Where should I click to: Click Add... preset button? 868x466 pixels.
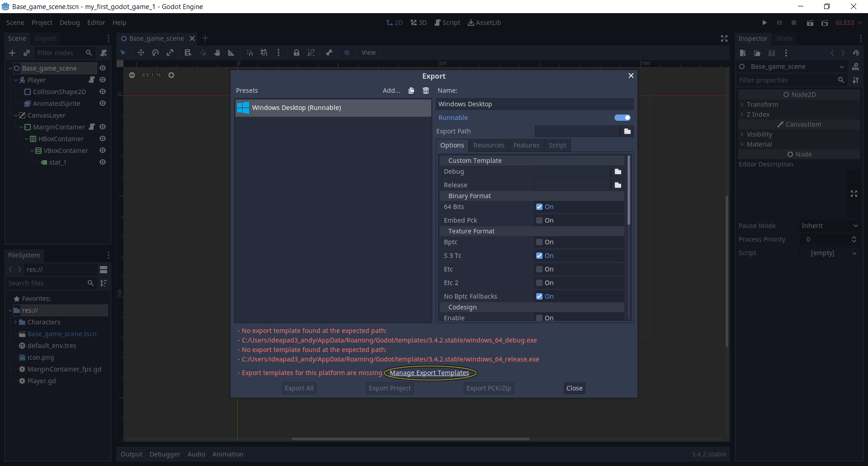pos(392,90)
